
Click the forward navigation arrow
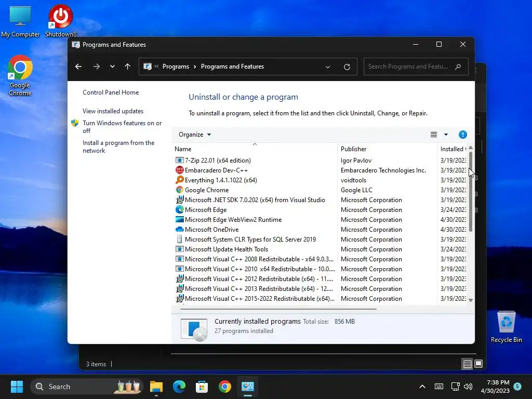coord(97,66)
